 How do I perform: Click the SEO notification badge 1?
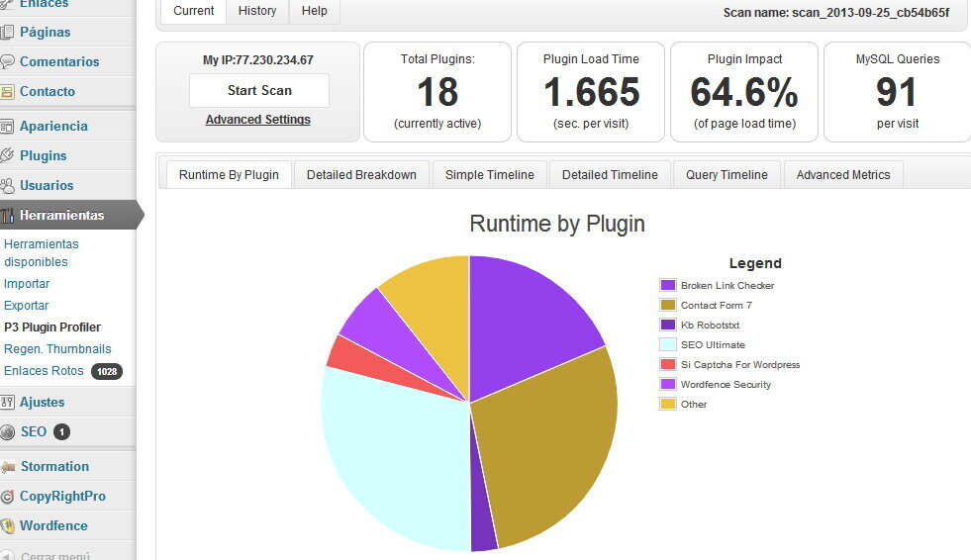tap(61, 432)
